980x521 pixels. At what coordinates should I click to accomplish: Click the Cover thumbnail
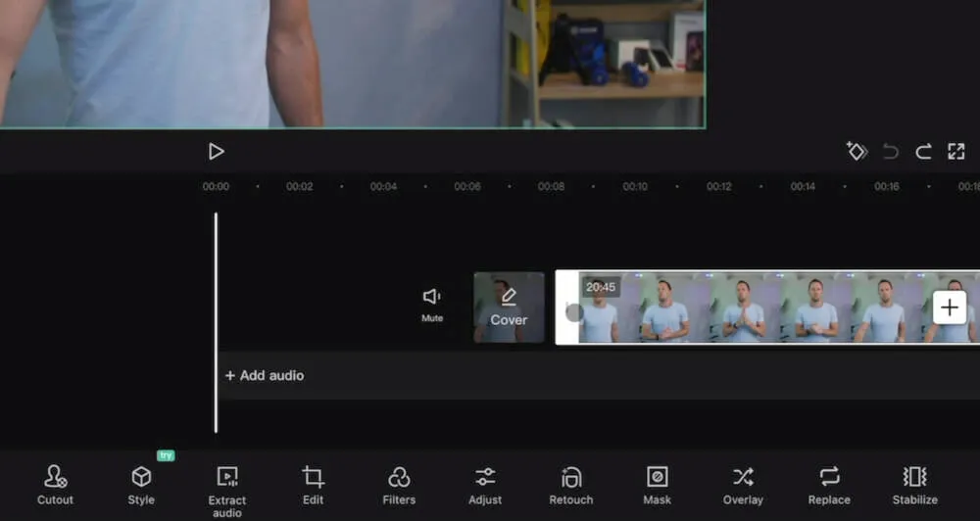509,308
